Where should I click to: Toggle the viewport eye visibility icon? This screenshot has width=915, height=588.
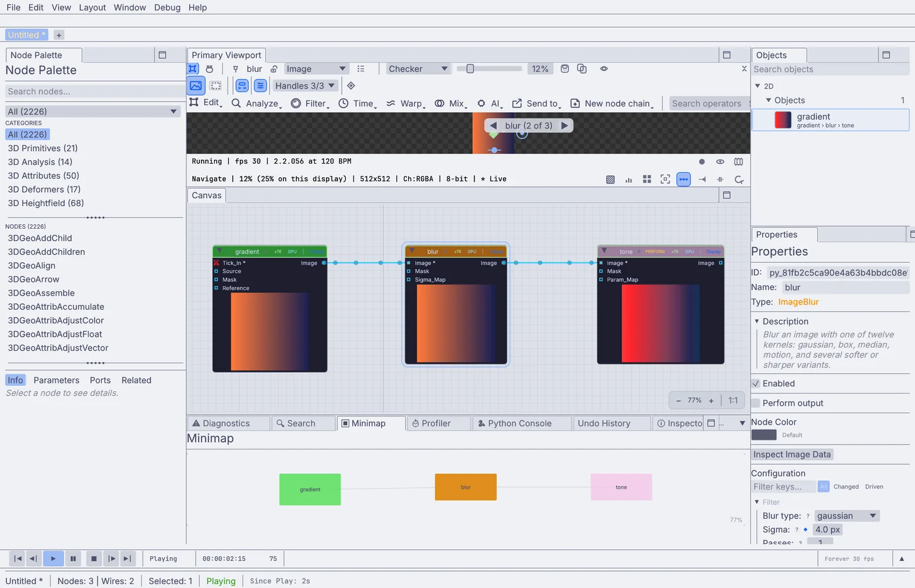pos(604,69)
